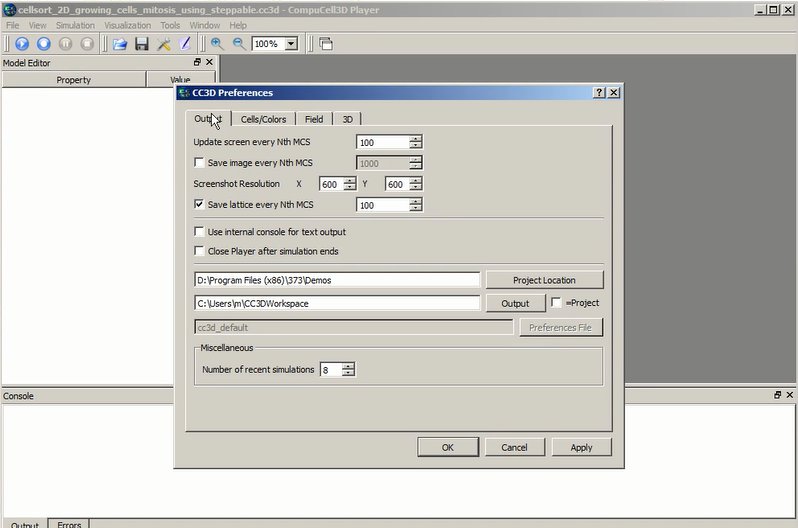Click the Zoom Out magnifier icon
The image size is (798, 528).
click(x=239, y=44)
